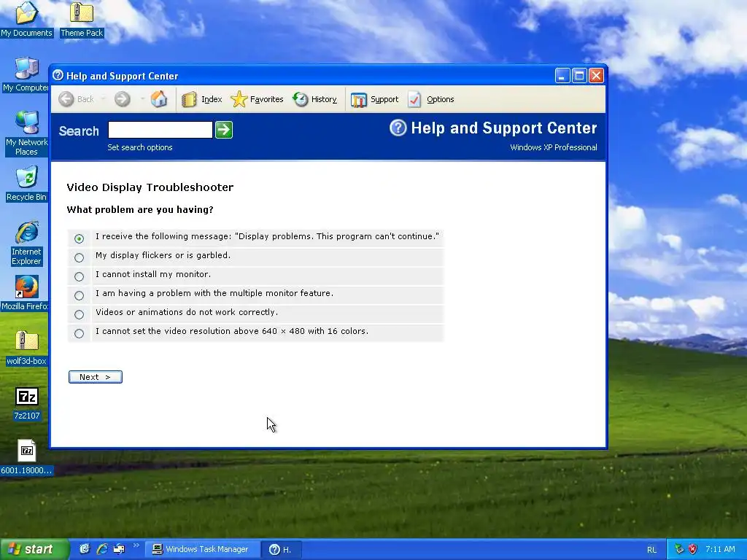The width and height of the screenshot is (747, 560).
Task: Select cannot set resolution above 640 × 480
Action: coord(79,334)
